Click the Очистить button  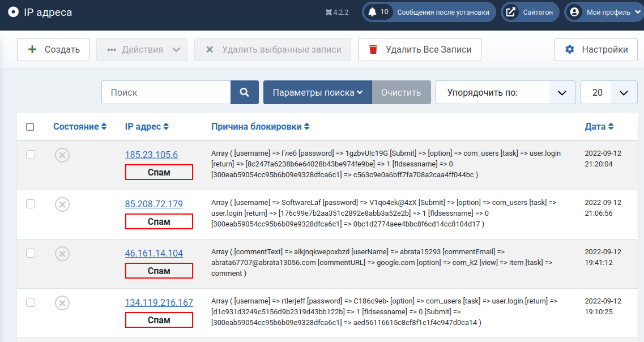(401, 92)
